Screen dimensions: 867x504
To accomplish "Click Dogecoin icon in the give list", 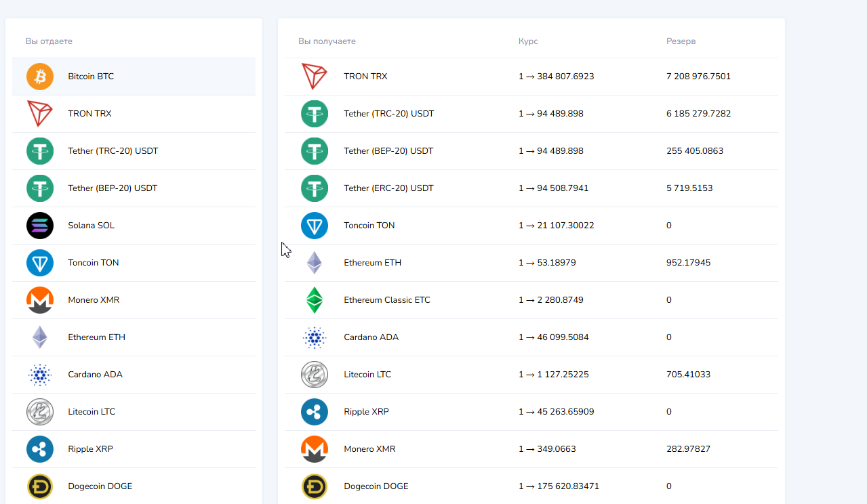I will click(40, 486).
